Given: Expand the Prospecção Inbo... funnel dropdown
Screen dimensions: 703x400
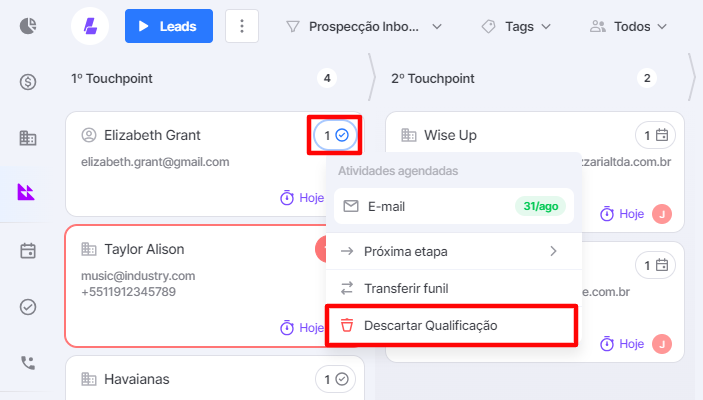Looking at the screenshot, I should pyautogui.click(x=364, y=27).
